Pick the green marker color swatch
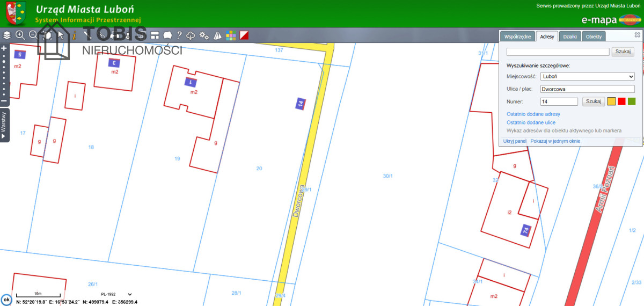 (632, 101)
